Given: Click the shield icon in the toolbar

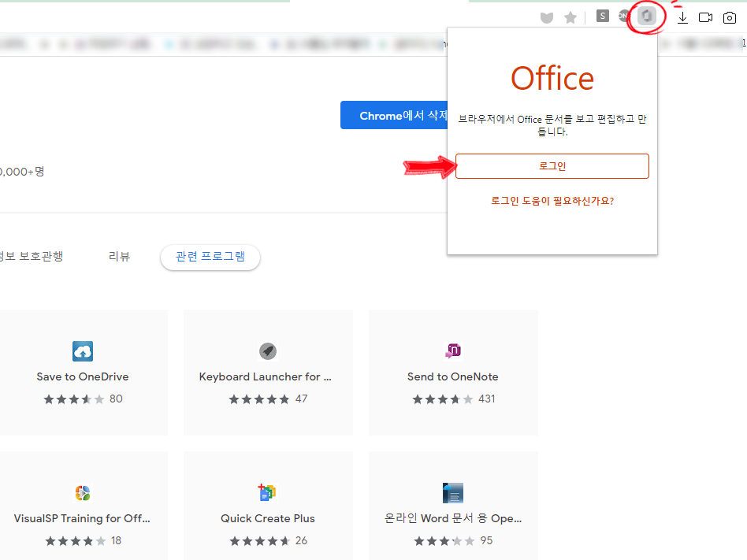Looking at the screenshot, I should (x=546, y=16).
